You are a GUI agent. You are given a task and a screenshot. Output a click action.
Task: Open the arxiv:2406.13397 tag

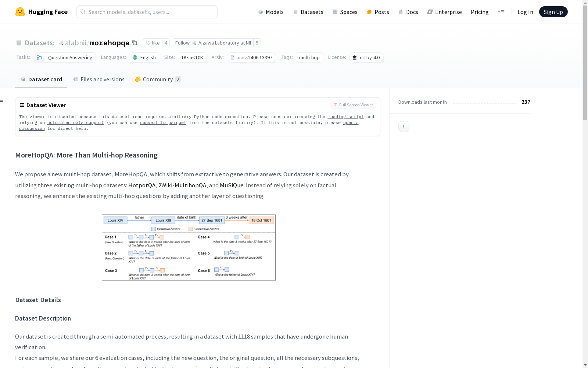(x=252, y=57)
